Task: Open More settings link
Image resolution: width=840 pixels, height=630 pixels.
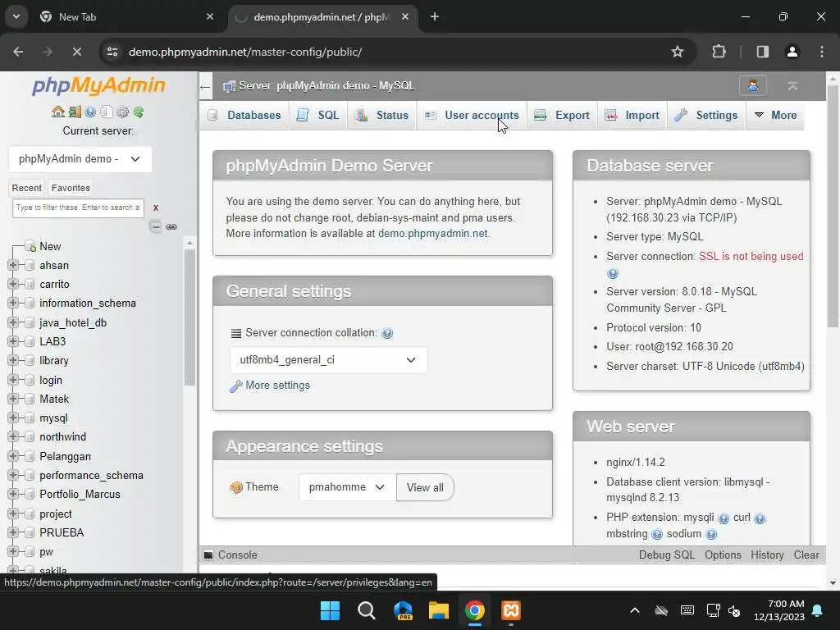Action: 277,386
